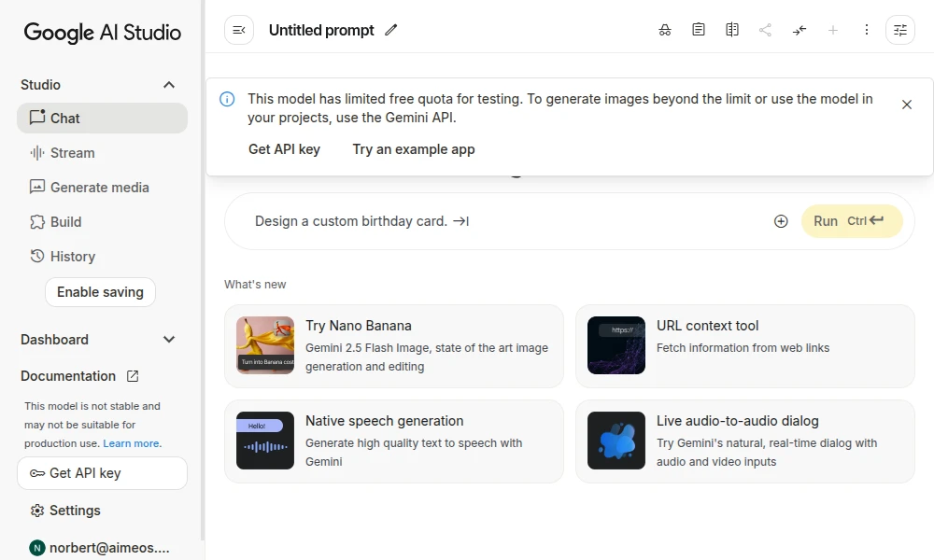Collapse the left sidebar navigation panel

point(239,30)
